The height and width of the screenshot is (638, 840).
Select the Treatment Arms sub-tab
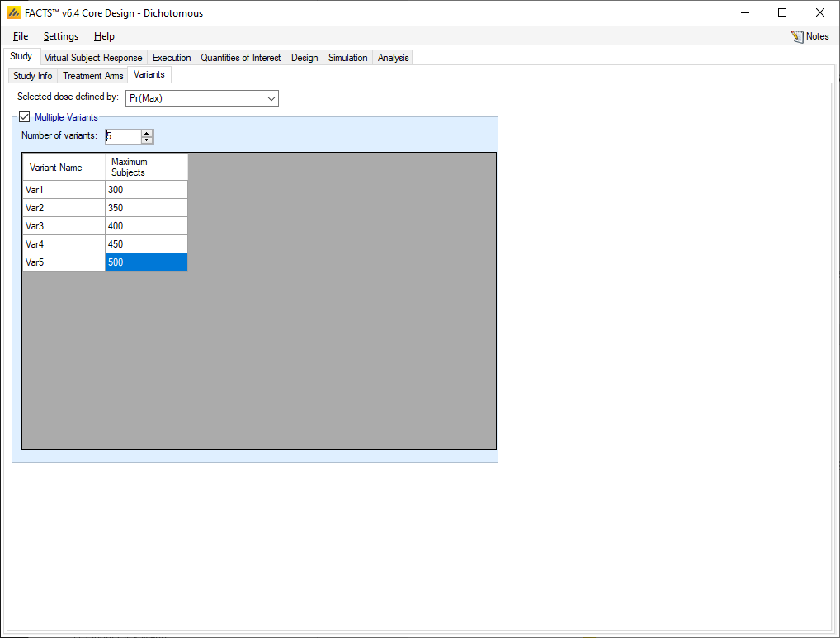pos(93,76)
